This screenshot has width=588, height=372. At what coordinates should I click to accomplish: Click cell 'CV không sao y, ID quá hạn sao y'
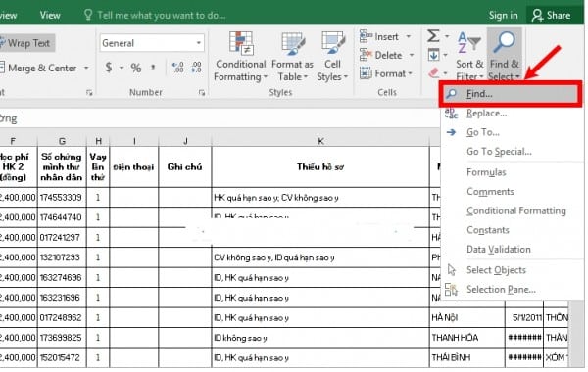[x=320, y=257]
